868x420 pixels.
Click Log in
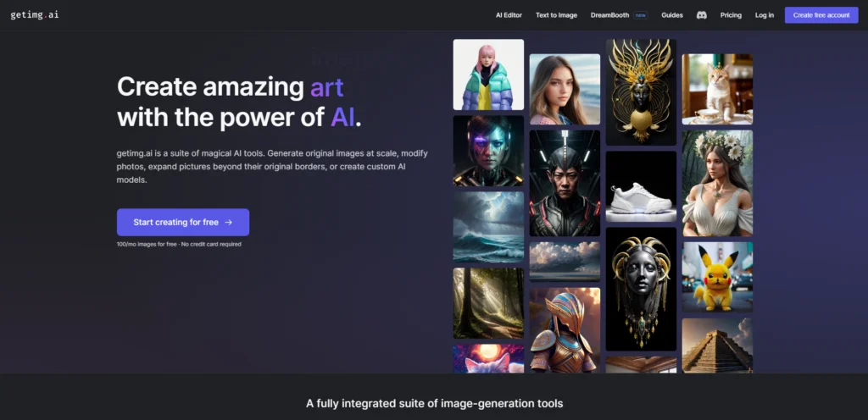coord(765,15)
